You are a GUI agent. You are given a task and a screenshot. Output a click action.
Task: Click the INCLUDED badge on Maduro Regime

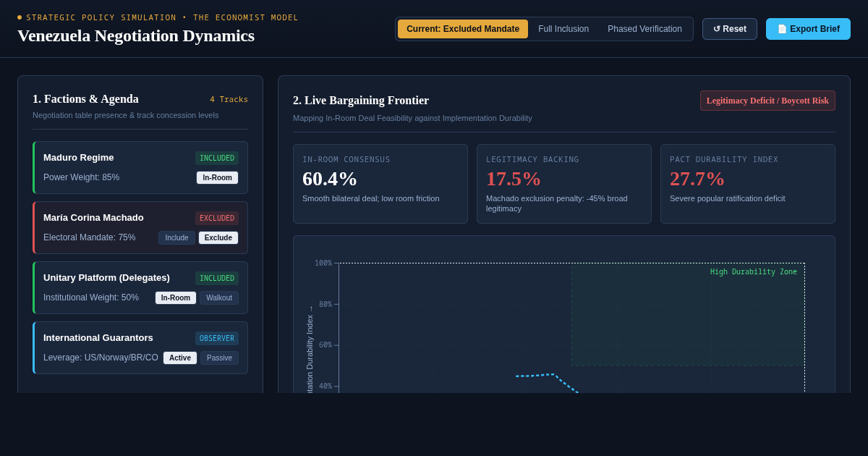click(x=217, y=158)
